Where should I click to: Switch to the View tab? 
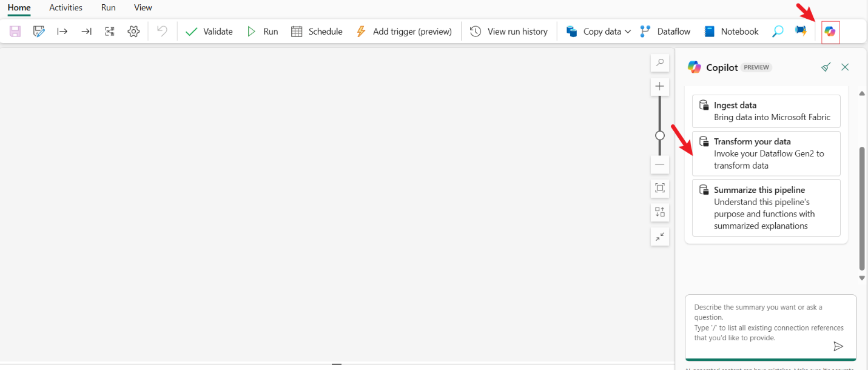point(143,8)
